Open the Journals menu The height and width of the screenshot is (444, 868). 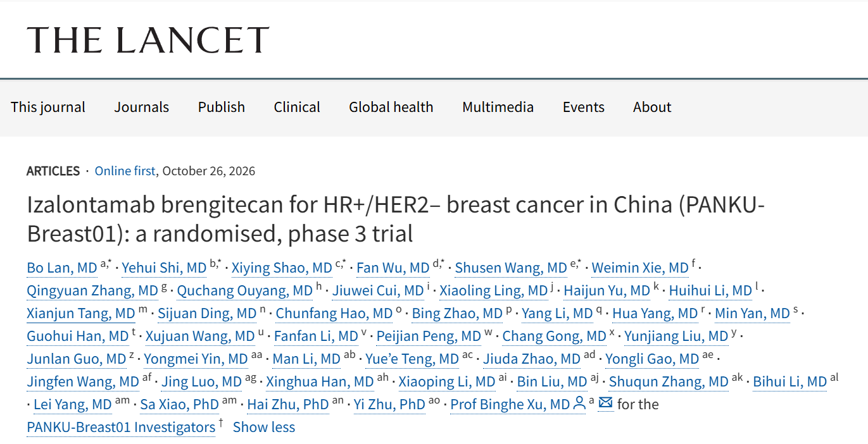click(x=142, y=107)
